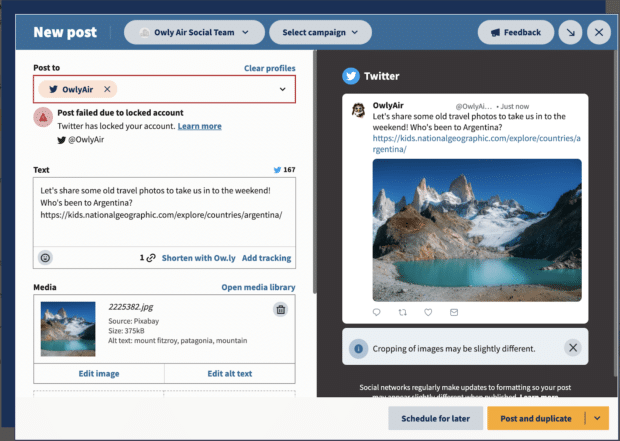Click the message envelope icon in preview

tap(454, 312)
